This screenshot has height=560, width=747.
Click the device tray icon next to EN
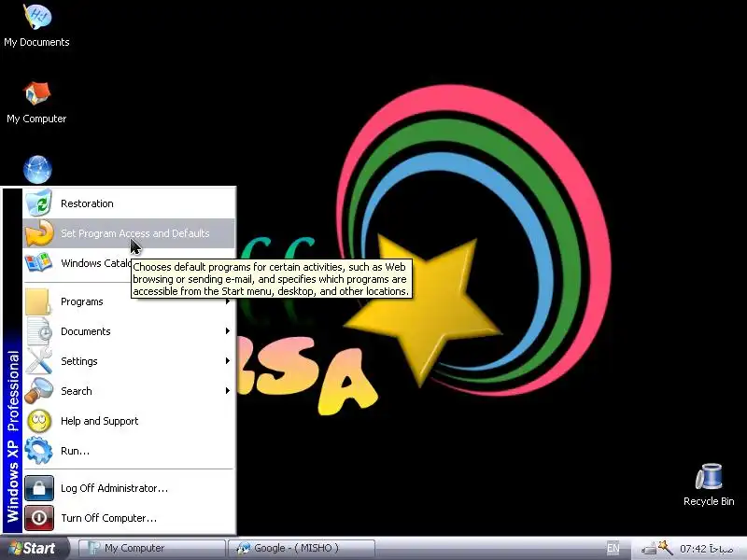click(x=648, y=549)
